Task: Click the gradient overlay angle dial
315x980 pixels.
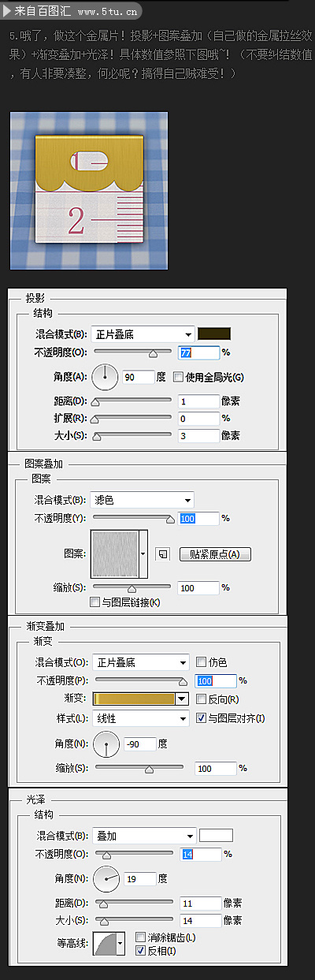Action: tap(106, 743)
